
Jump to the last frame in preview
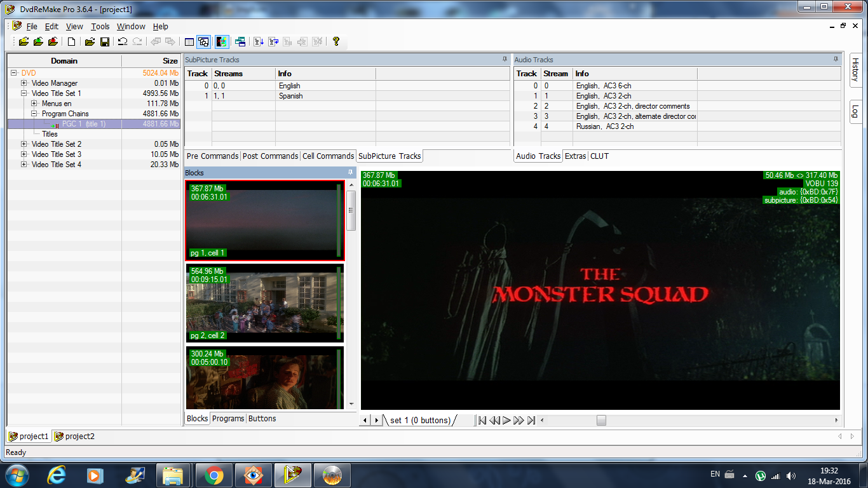click(x=531, y=420)
